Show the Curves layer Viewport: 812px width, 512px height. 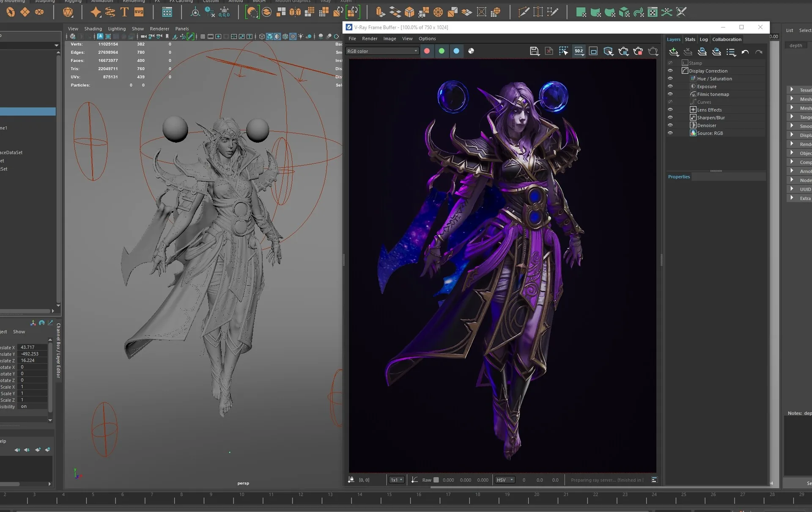click(x=670, y=102)
